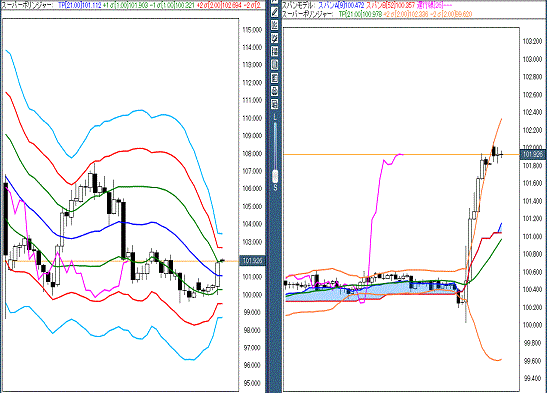Click the partially visible top toolbar icon
Image resolution: width=547 pixels, height=393 pixels.
click(x=275, y=1)
